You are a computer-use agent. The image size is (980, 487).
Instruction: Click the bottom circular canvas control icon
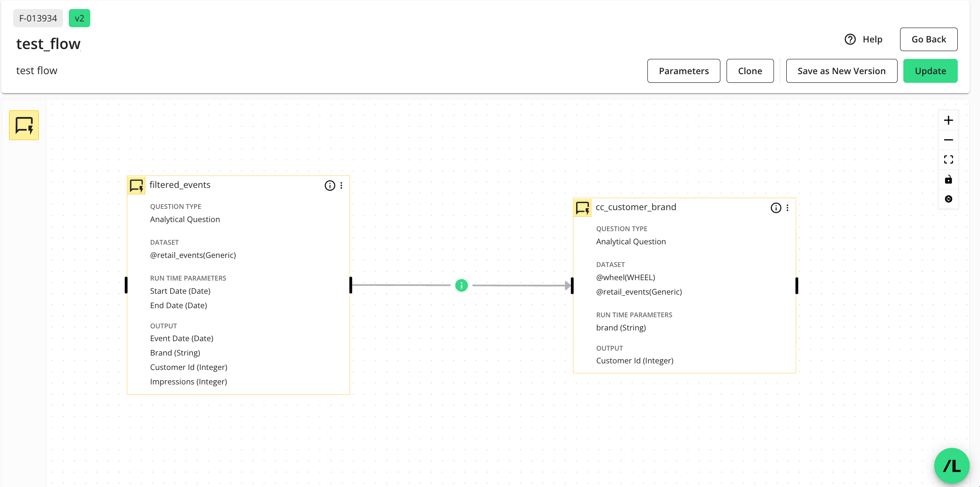(948, 199)
